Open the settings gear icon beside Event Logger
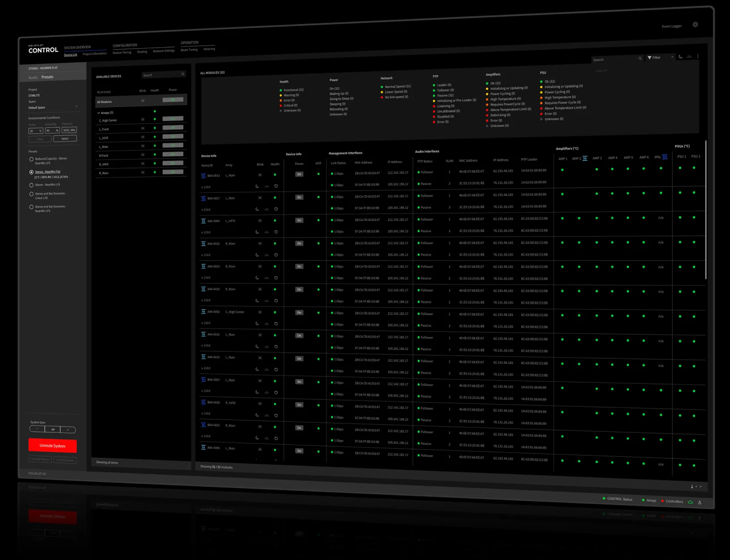Image resolution: width=730 pixels, height=560 pixels. tap(695, 25)
